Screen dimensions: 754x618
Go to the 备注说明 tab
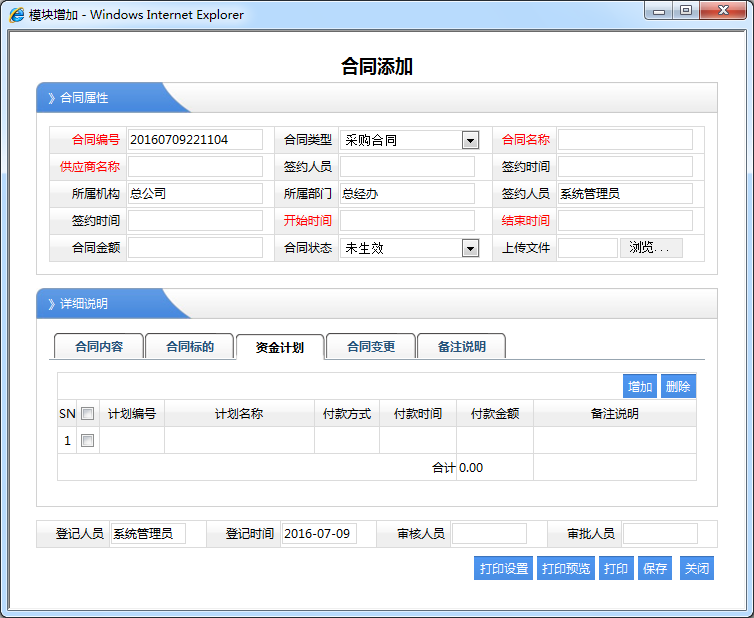point(461,347)
